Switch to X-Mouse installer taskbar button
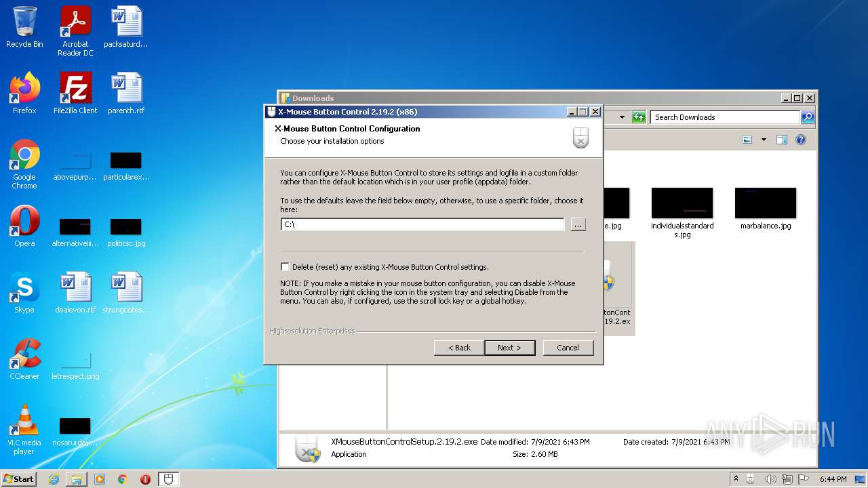This screenshot has height=488, width=868. (x=169, y=479)
